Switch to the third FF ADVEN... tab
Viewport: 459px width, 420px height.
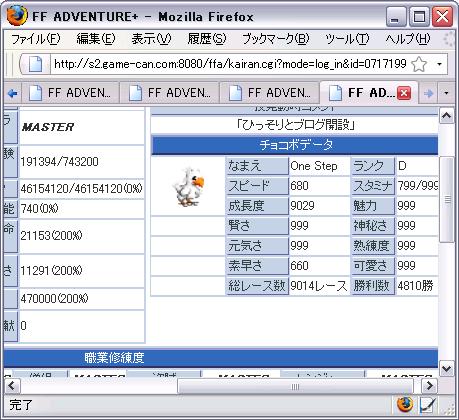click(x=270, y=93)
